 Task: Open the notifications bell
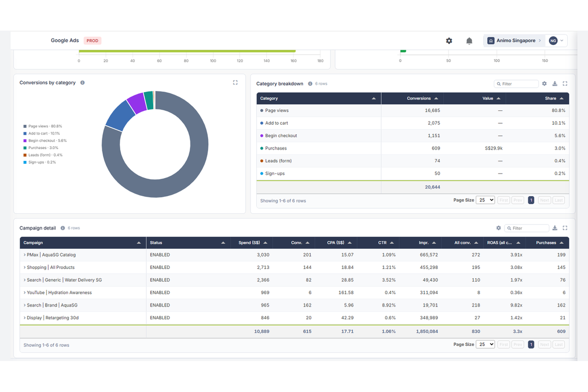[x=469, y=41]
